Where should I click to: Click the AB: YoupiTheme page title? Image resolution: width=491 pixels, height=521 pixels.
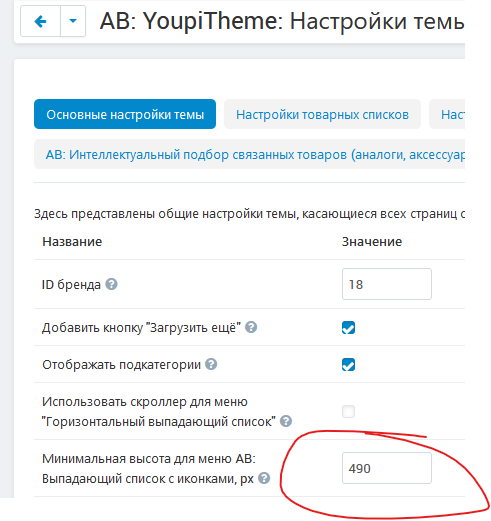282,21
